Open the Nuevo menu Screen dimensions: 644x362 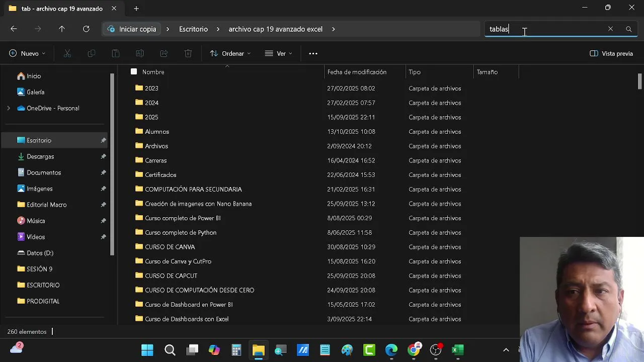[27, 53]
